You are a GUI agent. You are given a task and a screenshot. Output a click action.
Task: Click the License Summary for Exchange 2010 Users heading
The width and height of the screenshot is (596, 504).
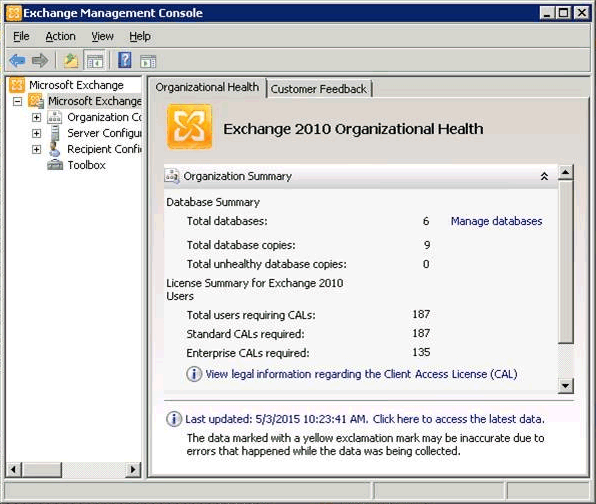click(x=255, y=290)
